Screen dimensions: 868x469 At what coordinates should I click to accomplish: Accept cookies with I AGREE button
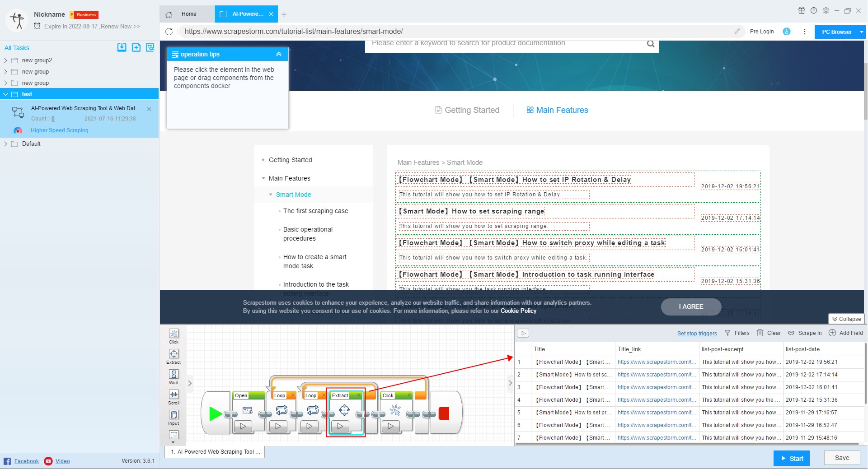tap(690, 306)
